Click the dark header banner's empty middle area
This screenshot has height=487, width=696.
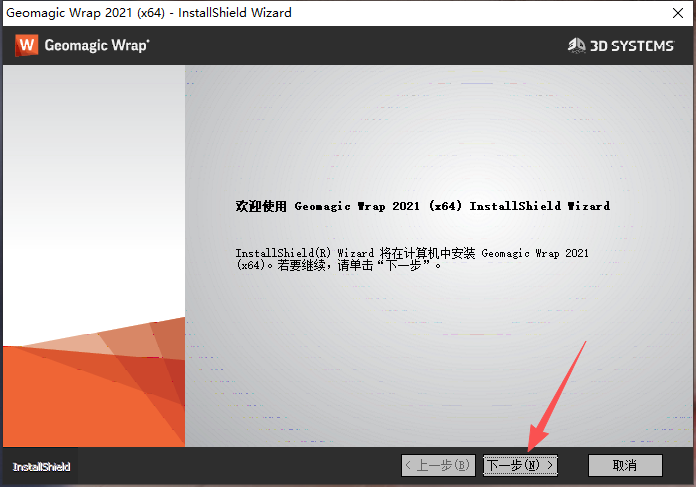350,45
